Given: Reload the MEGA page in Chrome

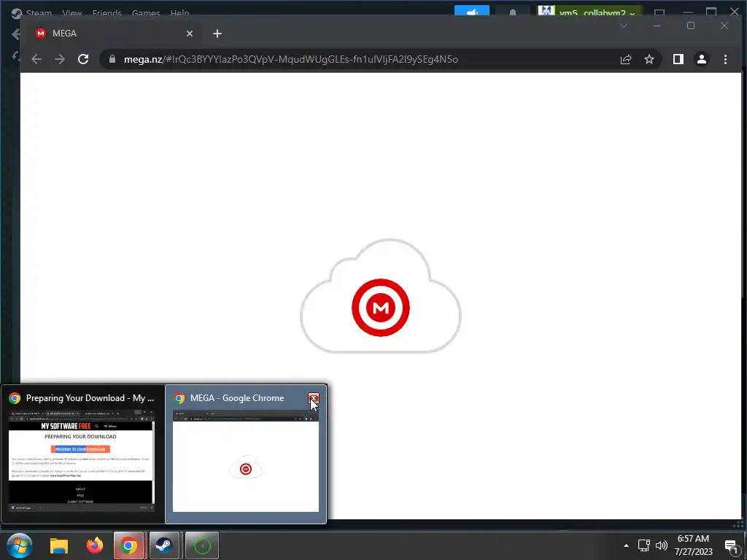Looking at the screenshot, I should tap(83, 59).
